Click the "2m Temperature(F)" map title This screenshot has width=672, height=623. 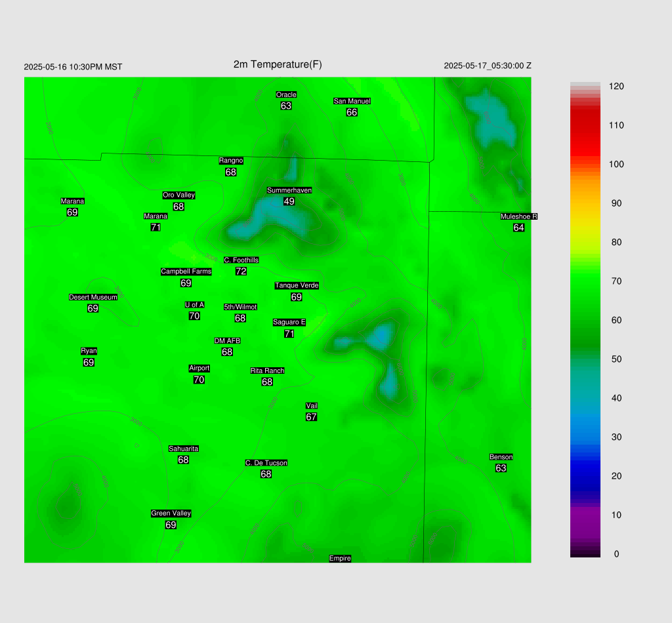278,64
